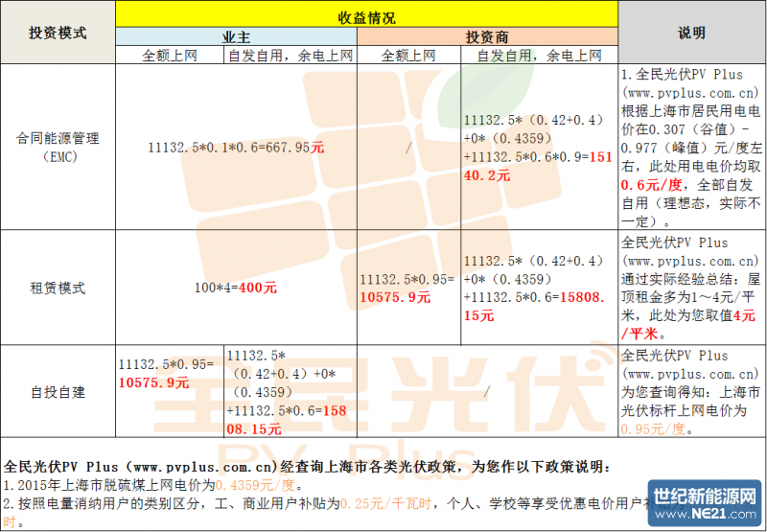Screen dimensions: 767x532
Task: Click the 合同能源管理 (EMC) row label
Action: pos(58,147)
